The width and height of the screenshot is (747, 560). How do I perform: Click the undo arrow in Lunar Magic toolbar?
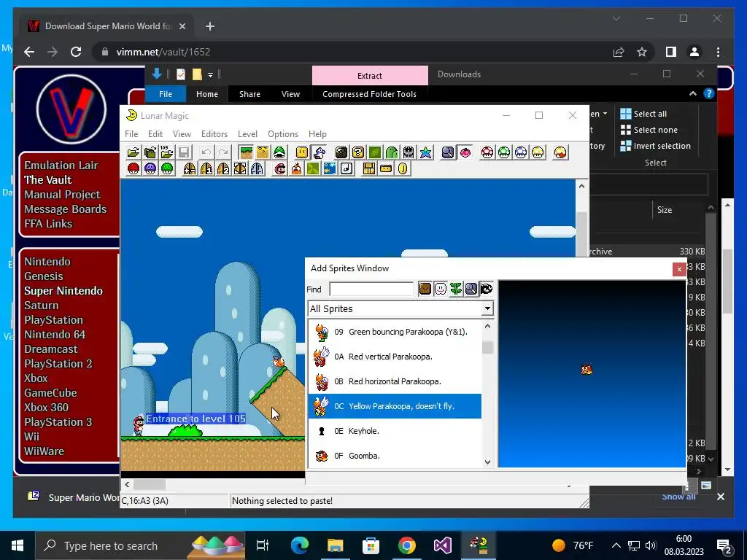pos(206,152)
